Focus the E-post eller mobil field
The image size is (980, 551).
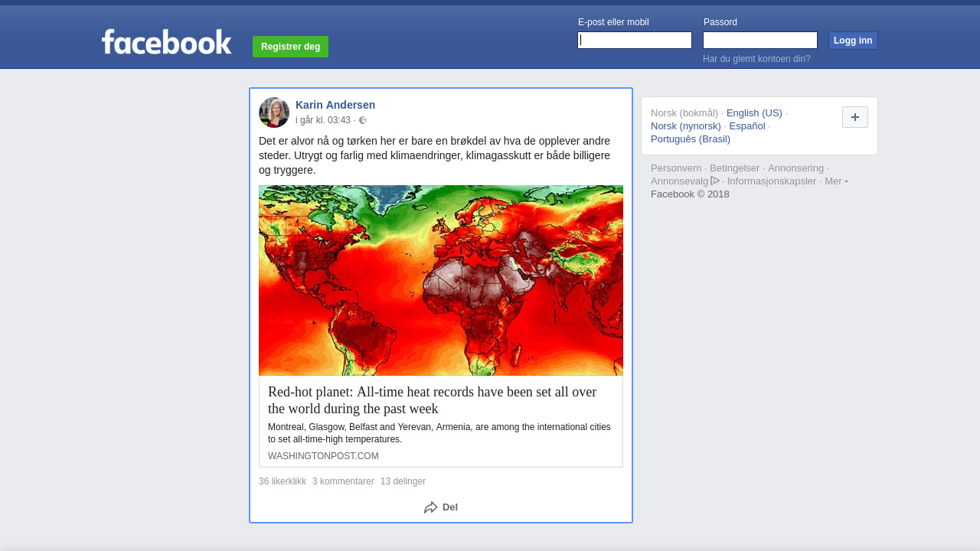(635, 41)
